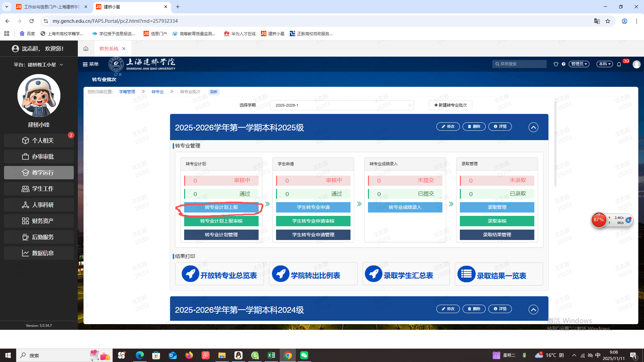Switch to the 教务系统 tab
644x362 pixels.
[109, 49]
